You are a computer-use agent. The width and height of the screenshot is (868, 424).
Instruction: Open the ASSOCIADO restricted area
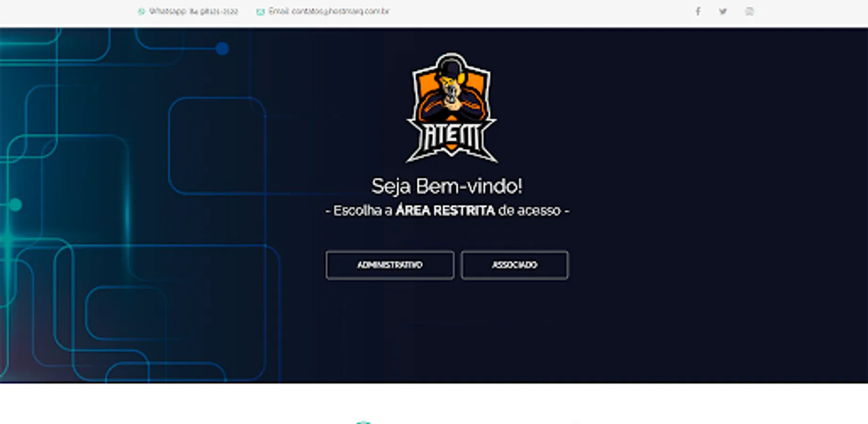coord(515,265)
